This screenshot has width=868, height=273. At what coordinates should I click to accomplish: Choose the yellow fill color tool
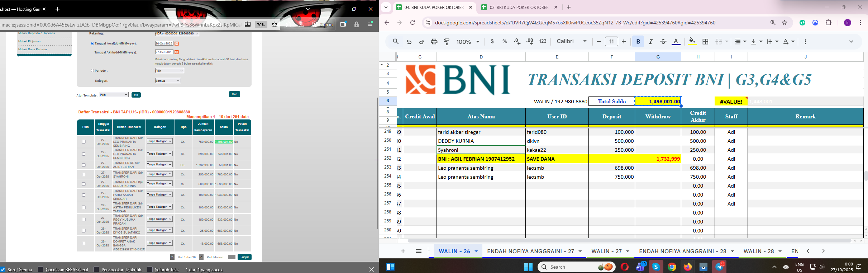[692, 42]
